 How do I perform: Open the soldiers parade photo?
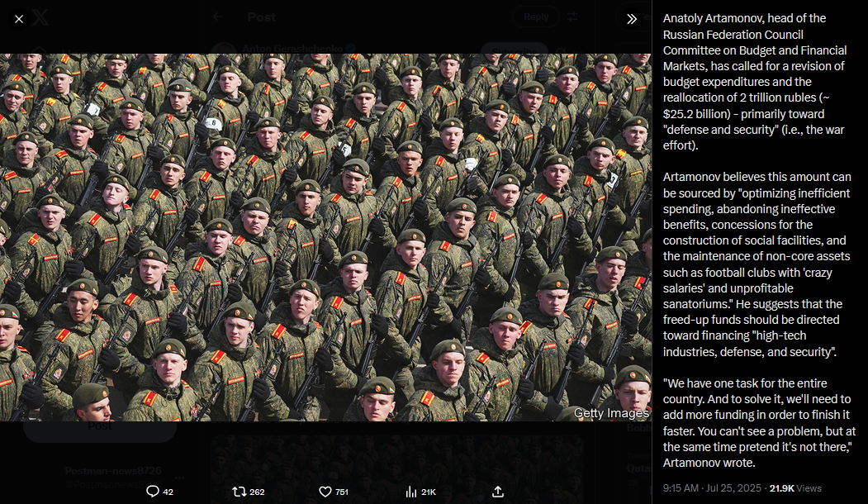(x=325, y=237)
